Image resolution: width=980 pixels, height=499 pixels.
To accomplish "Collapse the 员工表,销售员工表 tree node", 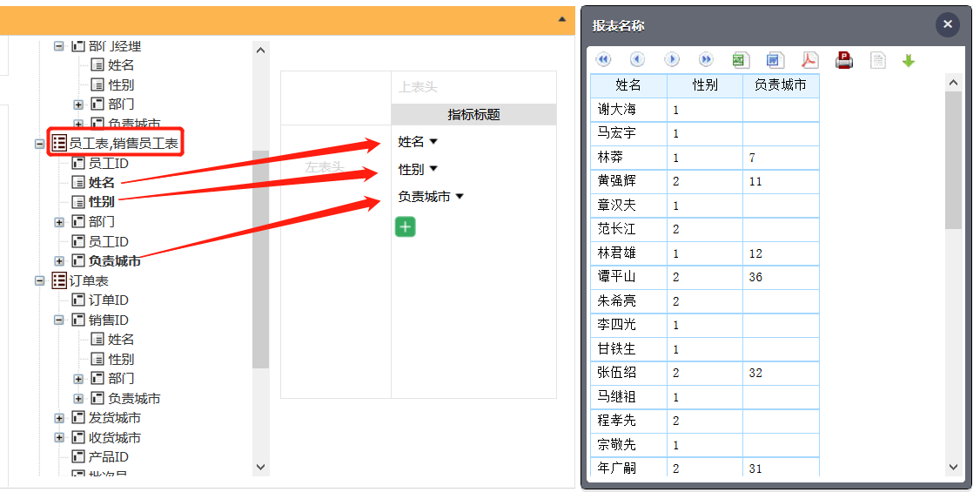I will pyautogui.click(x=39, y=144).
